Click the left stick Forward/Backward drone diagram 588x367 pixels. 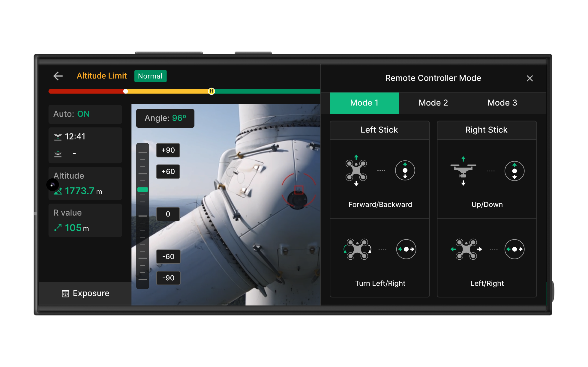[x=356, y=170]
